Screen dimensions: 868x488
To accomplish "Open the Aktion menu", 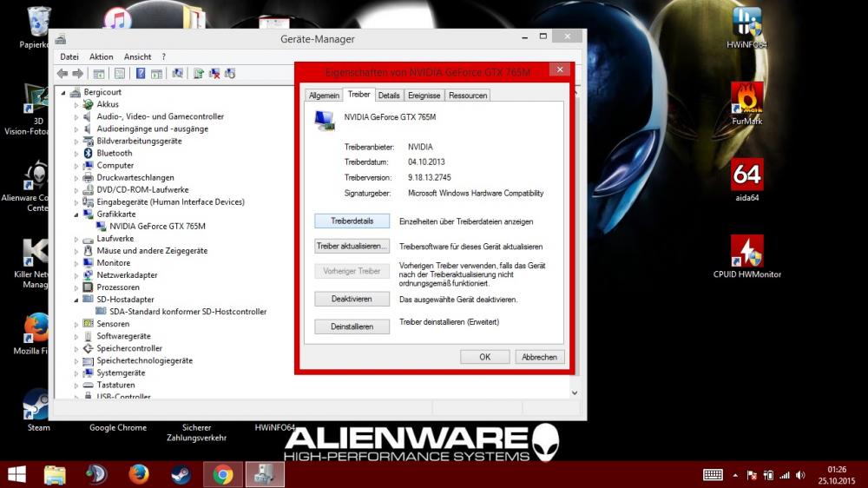I will pyautogui.click(x=101, y=56).
